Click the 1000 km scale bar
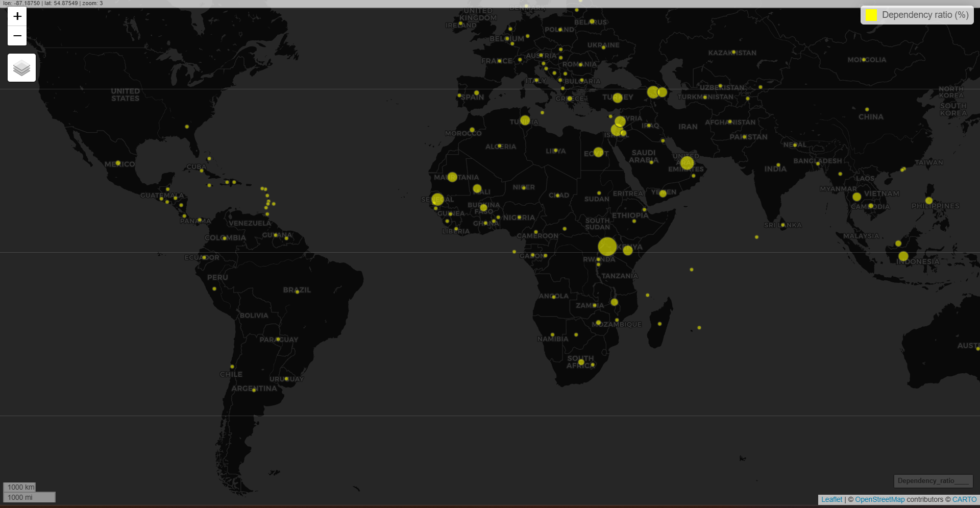 click(19, 487)
